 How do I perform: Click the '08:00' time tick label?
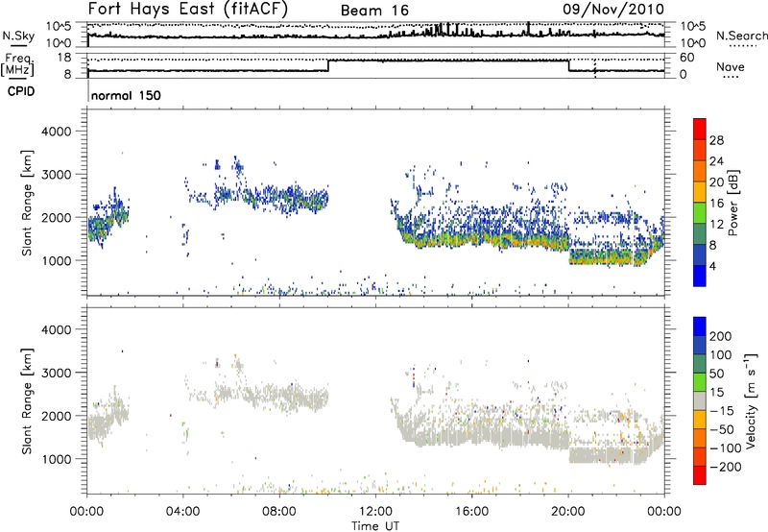(x=279, y=512)
